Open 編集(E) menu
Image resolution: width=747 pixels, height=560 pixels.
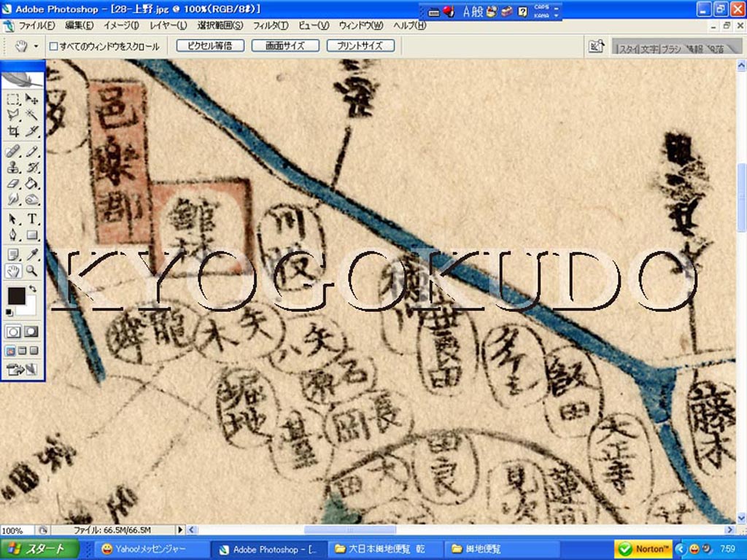pyautogui.click(x=79, y=26)
